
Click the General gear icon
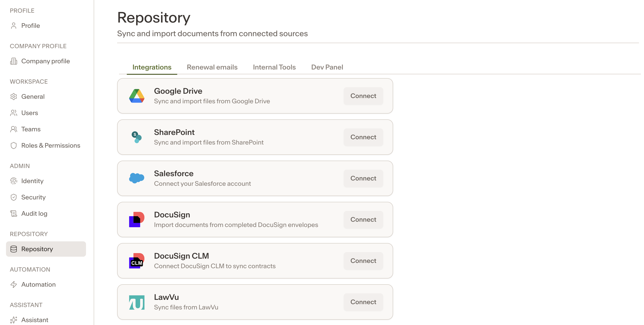pyautogui.click(x=14, y=97)
